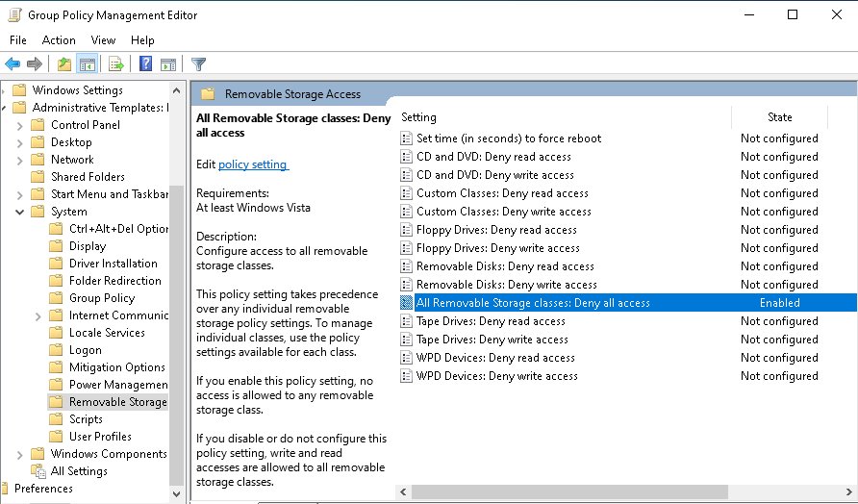Expand the Control Panel tree node
858x504 pixels.
20,125
